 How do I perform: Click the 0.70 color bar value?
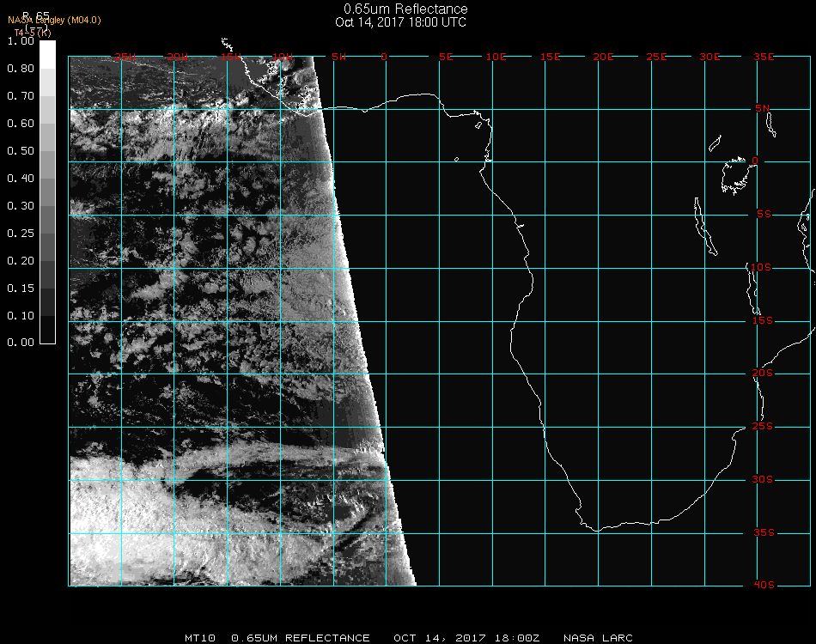tap(21, 95)
